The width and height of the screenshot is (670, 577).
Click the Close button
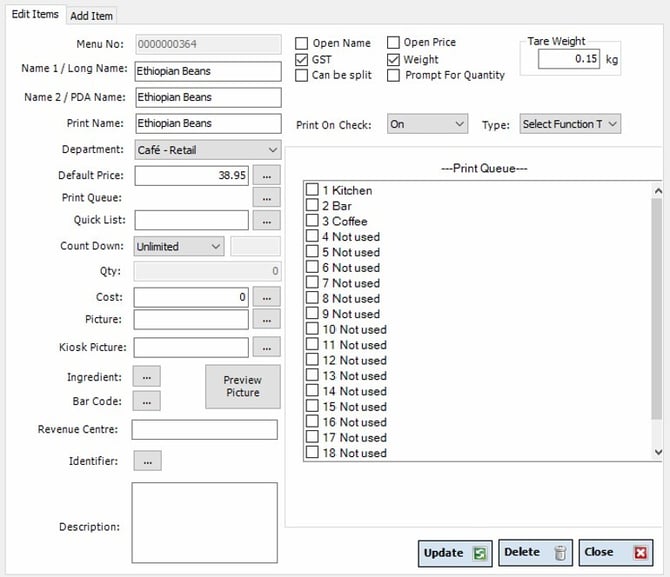pos(616,553)
